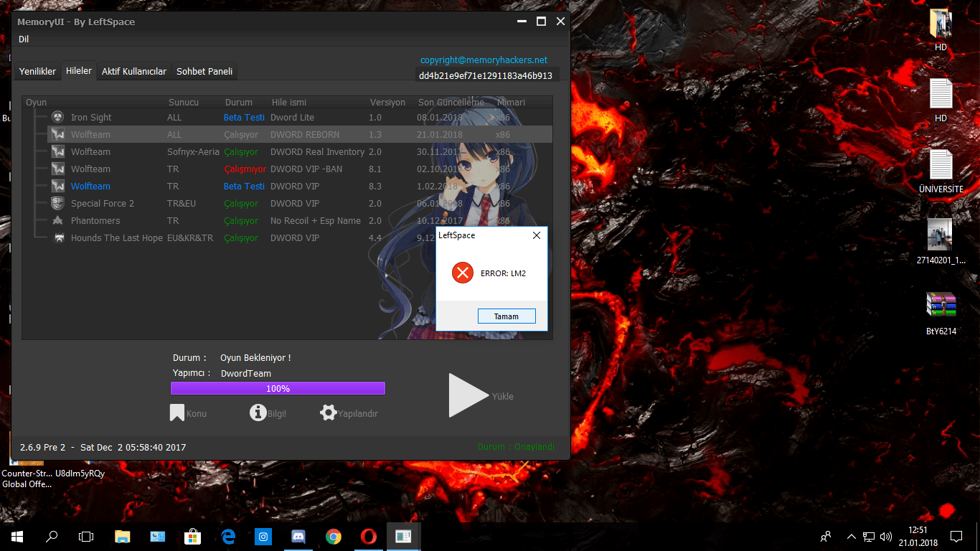
Task: Click the Hounds The Last Hope icon
Action: pos(58,237)
